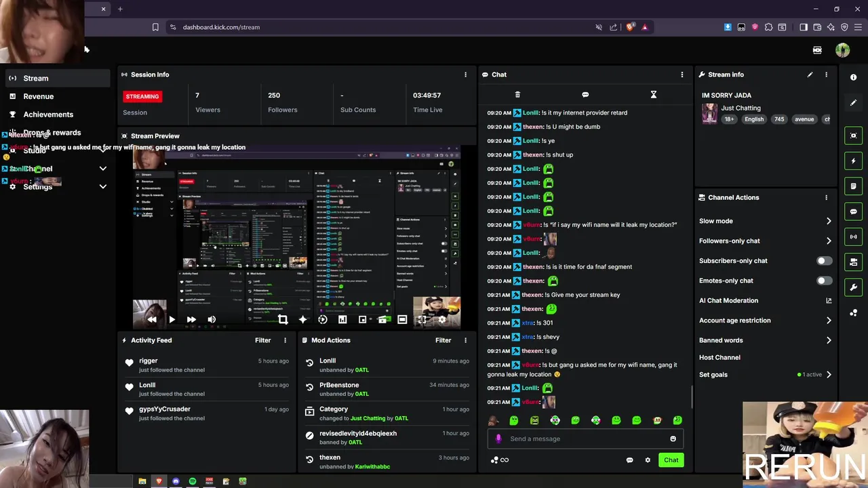
Task: Expand Followers-only chat options
Action: tap(829, 241)
